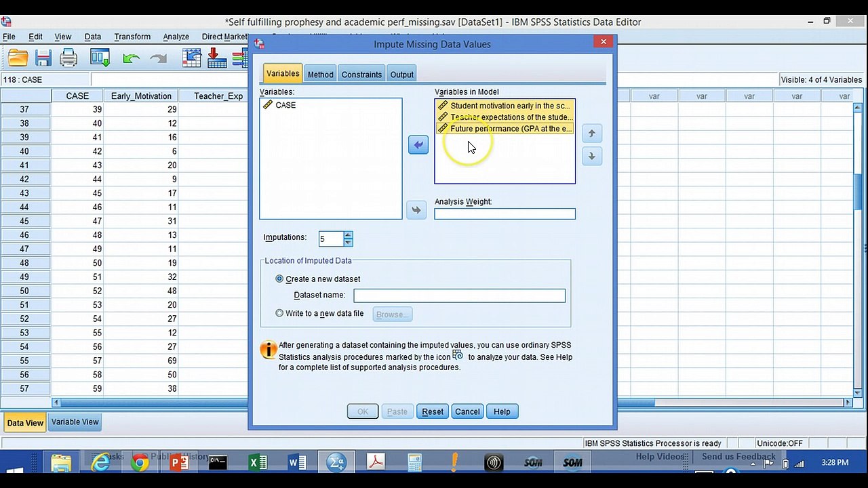Image resolution: width=868 pixels, height=488 pixels.
Task: Click the Help button in dialog
Action: pyautogui.click(x=502, y=411)
